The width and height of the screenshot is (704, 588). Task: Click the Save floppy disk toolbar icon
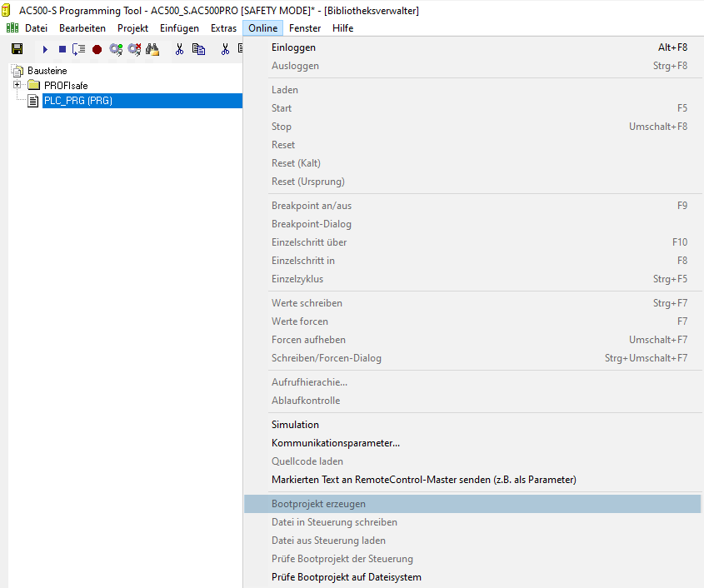tap(17, 50)
